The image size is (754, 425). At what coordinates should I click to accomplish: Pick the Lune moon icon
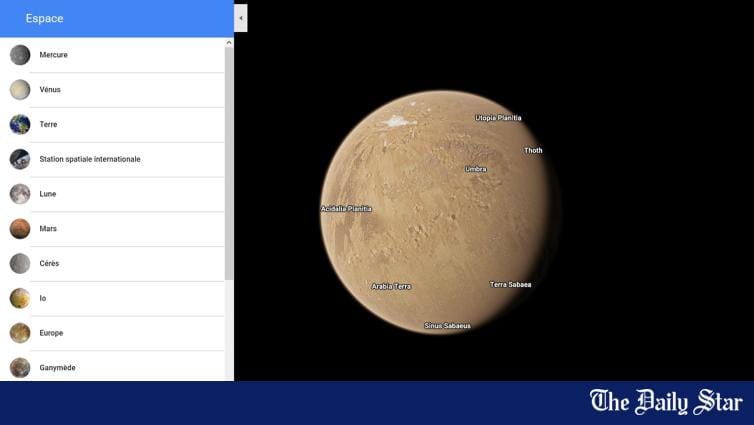(20, 194)
